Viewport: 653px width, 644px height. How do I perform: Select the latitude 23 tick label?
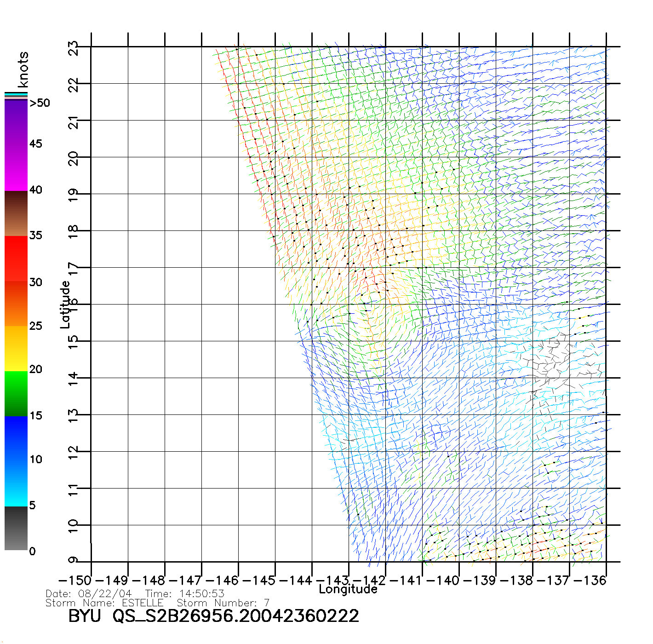coord(74,48)
